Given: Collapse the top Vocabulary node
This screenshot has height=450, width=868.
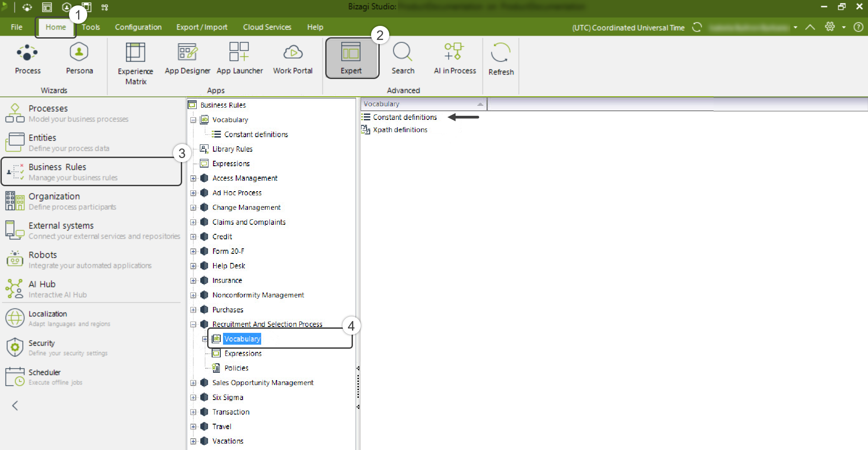Looking at the screenshot, I should [x=193, y=120].
